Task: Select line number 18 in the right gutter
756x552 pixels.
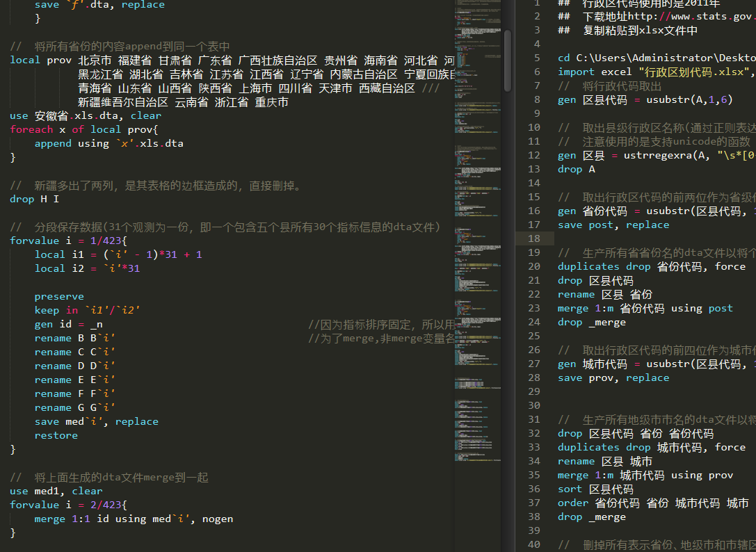Action: pos(533,238)
